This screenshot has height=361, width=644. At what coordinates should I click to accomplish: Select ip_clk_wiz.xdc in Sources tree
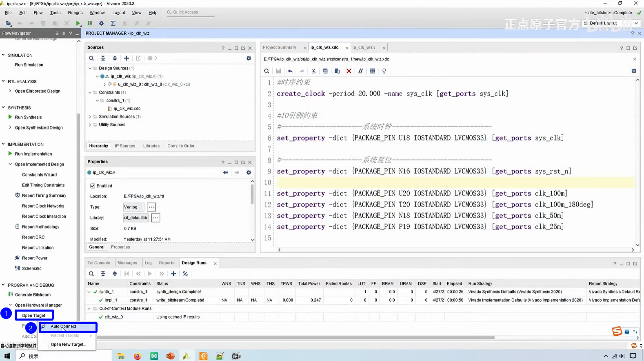pyautogui.click(x=127, y=109)
